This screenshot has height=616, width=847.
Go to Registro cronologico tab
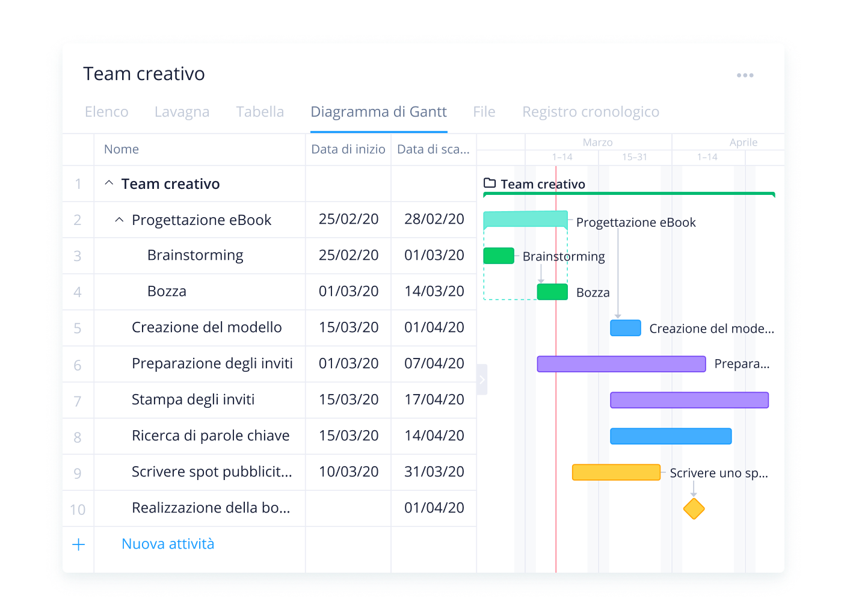(590, 112)
